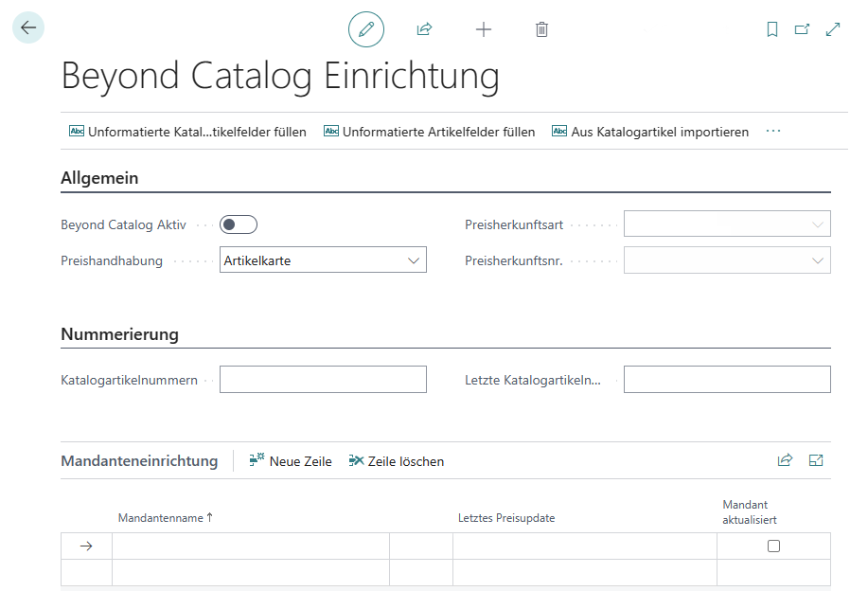Click the Preishandhabung label
The image size is (868, 591).
coord(112,260)
